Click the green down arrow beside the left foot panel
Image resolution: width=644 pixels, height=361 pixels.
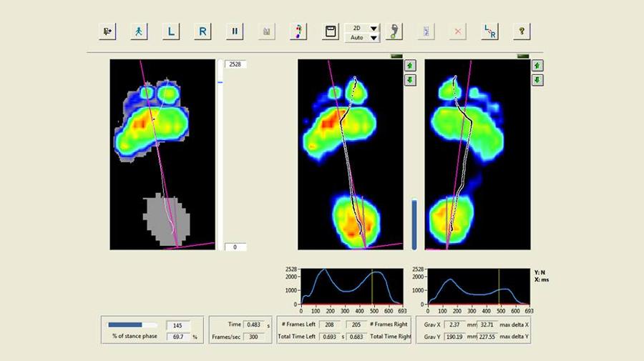click(x=410, y=80)
